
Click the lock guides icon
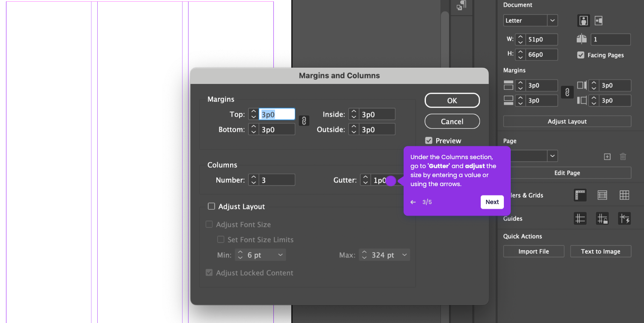(602, 219)
